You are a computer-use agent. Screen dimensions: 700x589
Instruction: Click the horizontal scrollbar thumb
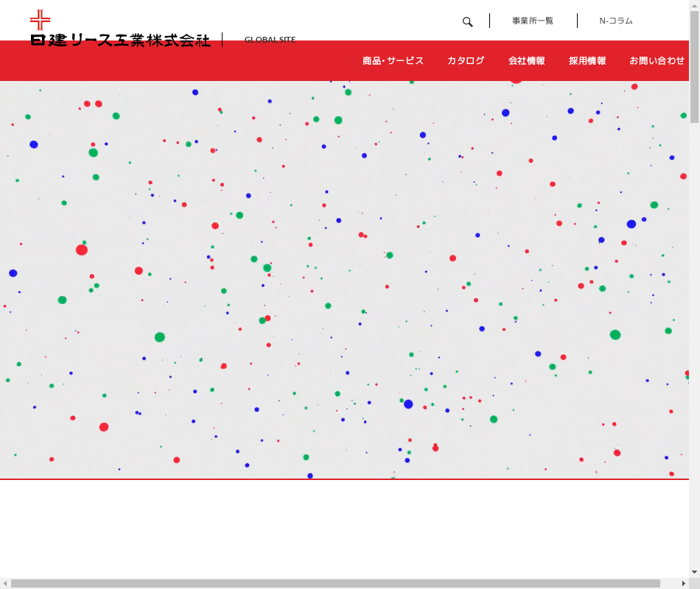point(335,584)
